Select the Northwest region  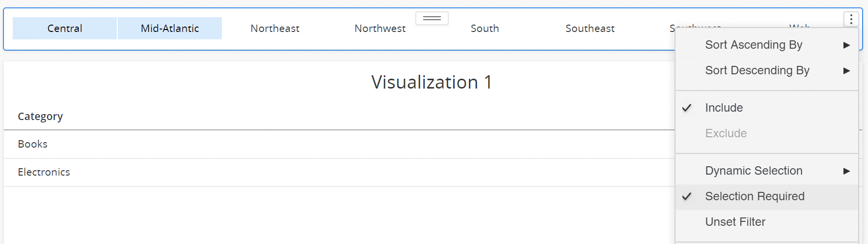380,29
